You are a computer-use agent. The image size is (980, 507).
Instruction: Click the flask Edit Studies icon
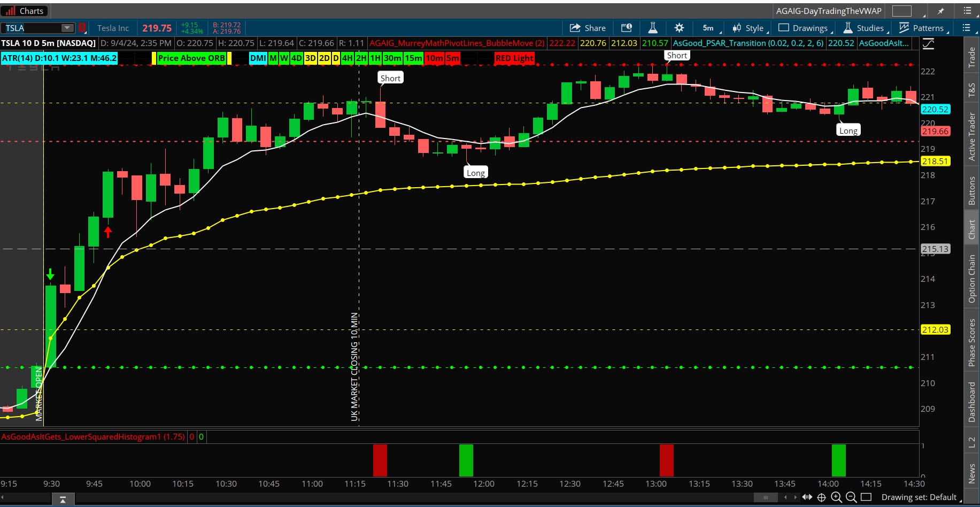[x=652, y=28]
